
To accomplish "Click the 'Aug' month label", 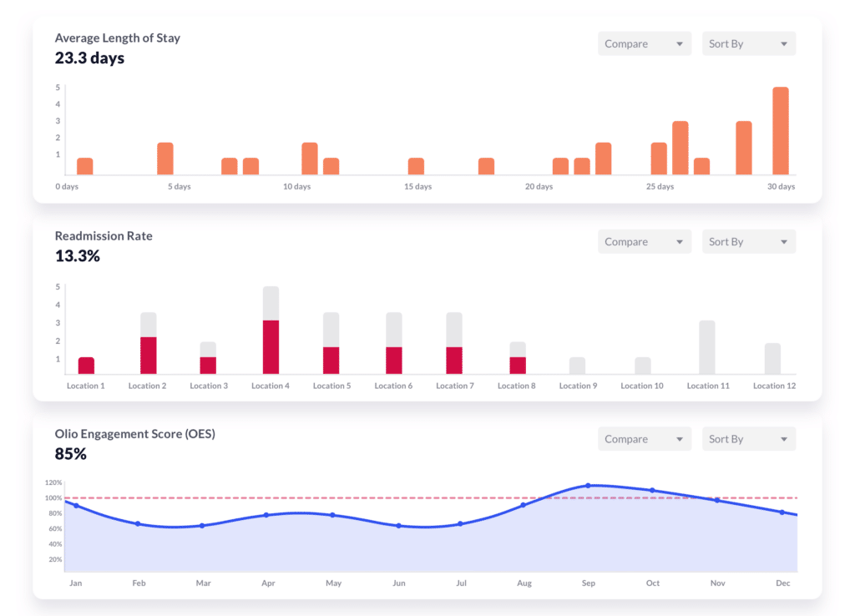I will 524,583.
